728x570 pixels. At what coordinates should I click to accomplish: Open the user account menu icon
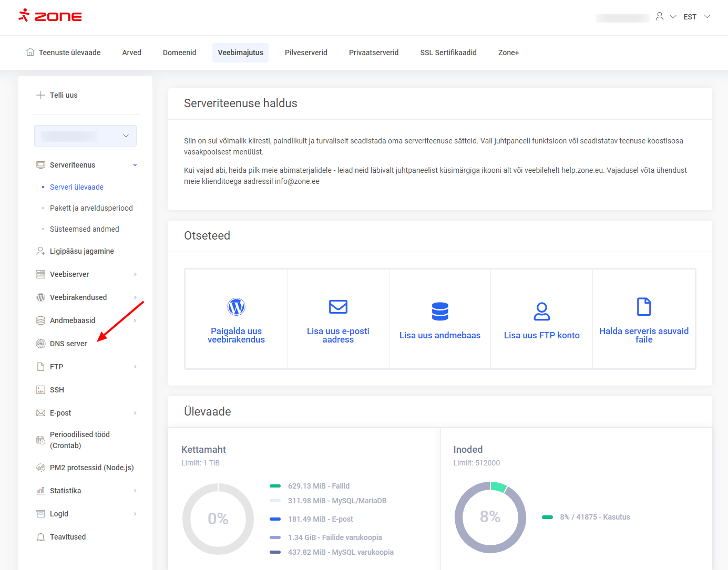(660, 17)
